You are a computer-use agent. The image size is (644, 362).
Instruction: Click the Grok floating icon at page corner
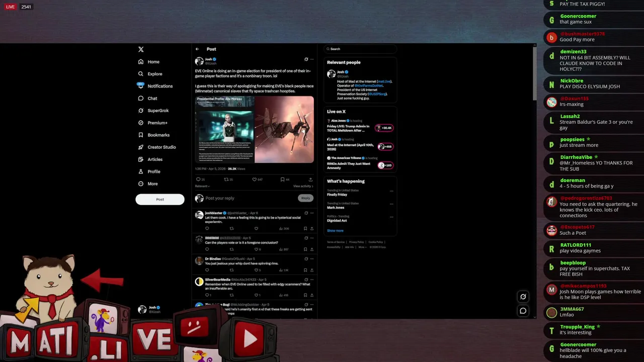click(x=523, y=297)
